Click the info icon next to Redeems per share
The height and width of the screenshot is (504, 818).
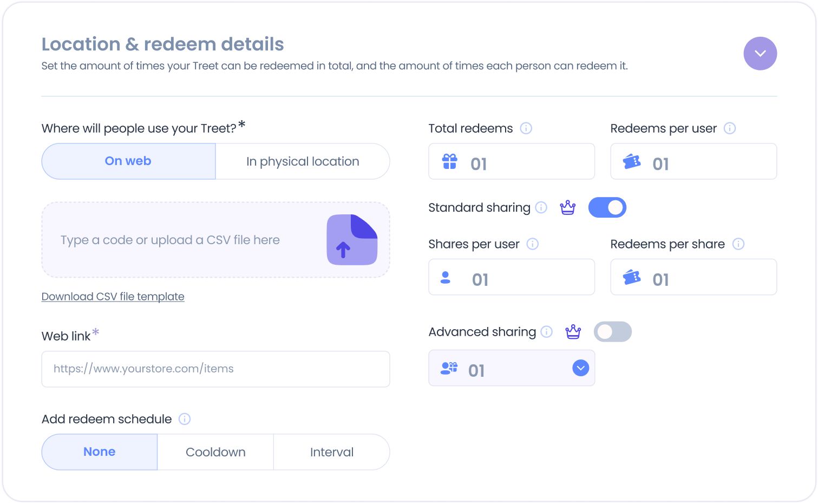[x=738, y=244]
